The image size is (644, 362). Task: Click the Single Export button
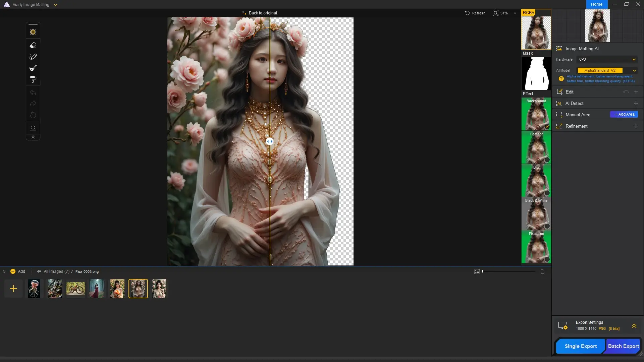pyautogui.click(x=580, y=346)
